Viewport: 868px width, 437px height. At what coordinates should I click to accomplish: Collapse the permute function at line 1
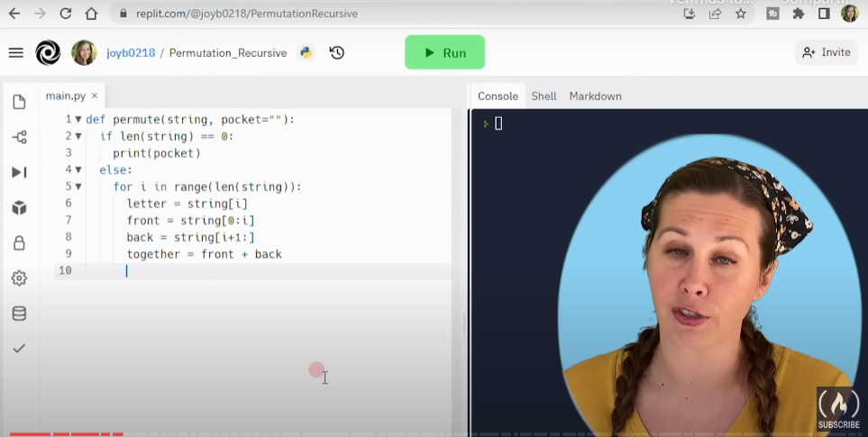(x=78, y=119)
